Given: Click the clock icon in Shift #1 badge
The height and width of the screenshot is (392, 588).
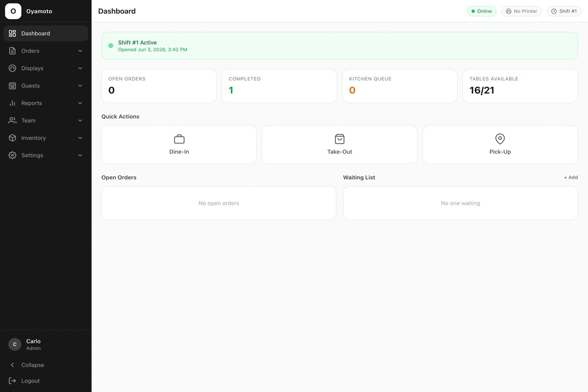Looking at the screenshot, I should [554, 11].
